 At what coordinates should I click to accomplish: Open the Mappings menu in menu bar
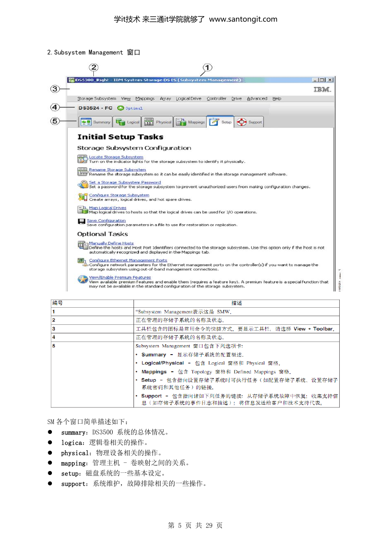(145, 98)
